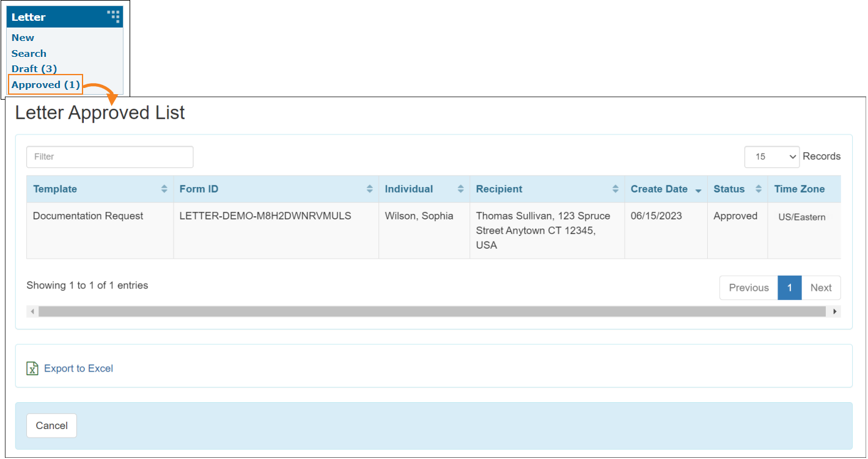This screenshot has width=868, height=459.
Task: Click the Filter input field
Action: (110, 157)
